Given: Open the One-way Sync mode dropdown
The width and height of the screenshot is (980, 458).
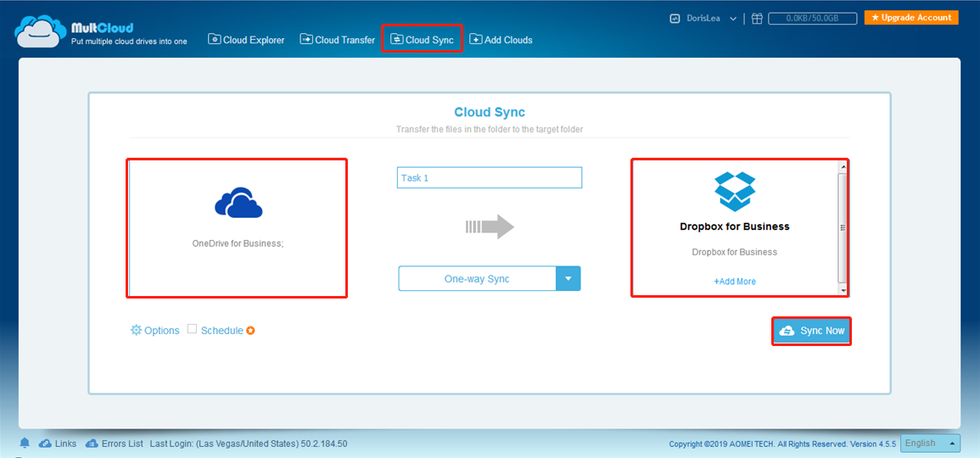Looking at the screenshot, I should pos(490,279).
